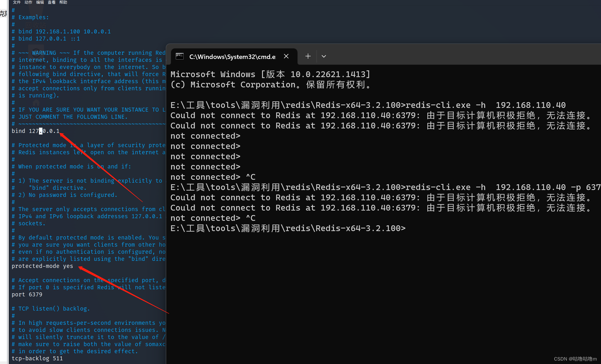Select the cmd.exe terminal tab
Image resolution: width=601 pixels, height=364 pixels.
click(x=234, y=57)
